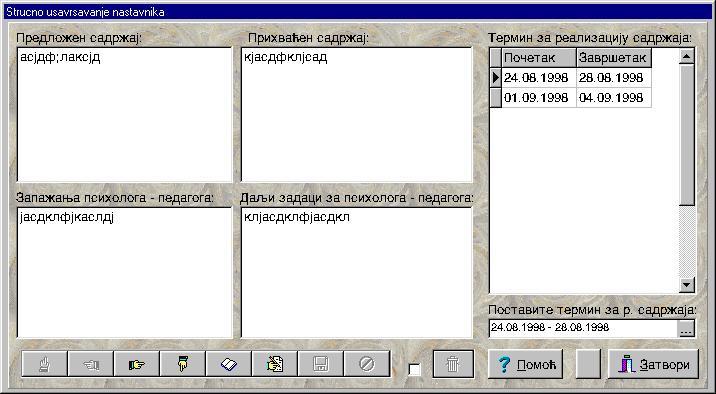Click the disabled hand pointing left icon
The width and height of the screenshot is (716, 394).
91,364
